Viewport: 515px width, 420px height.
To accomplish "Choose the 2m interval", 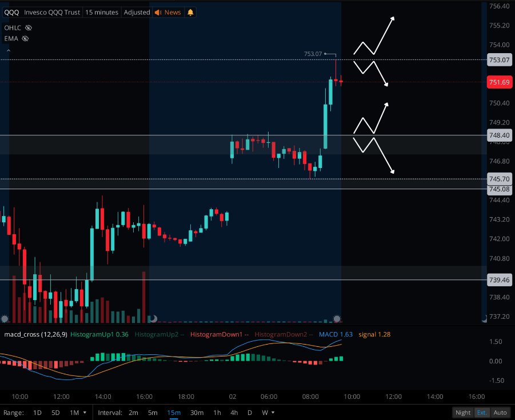I will pyautogui.click(x=133, y=413).
